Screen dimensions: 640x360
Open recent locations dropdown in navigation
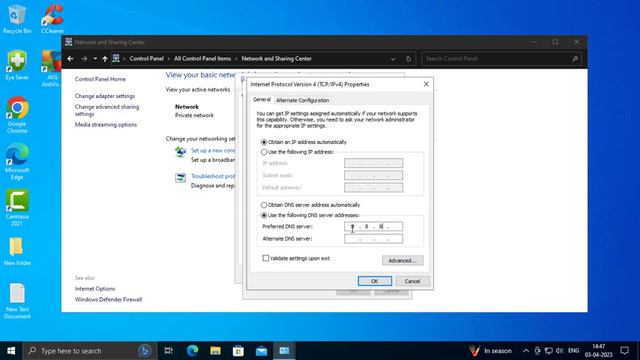tap(95, 59)
